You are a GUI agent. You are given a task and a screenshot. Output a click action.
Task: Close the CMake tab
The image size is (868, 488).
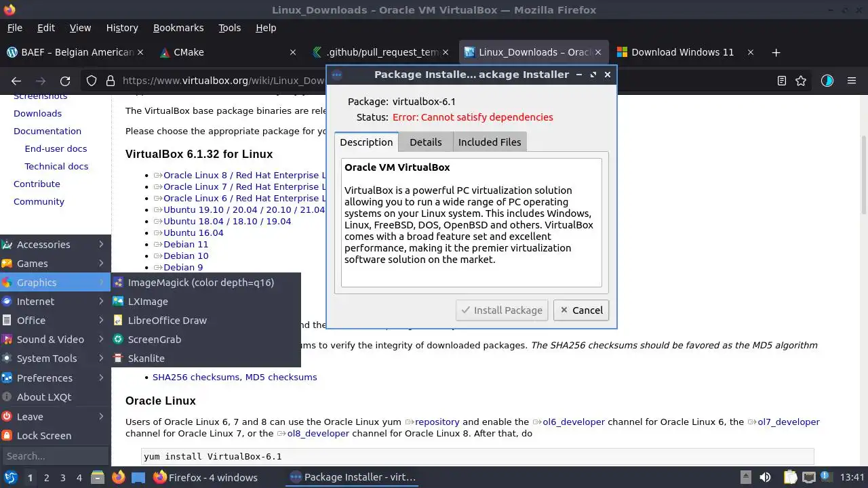(293, 52)
